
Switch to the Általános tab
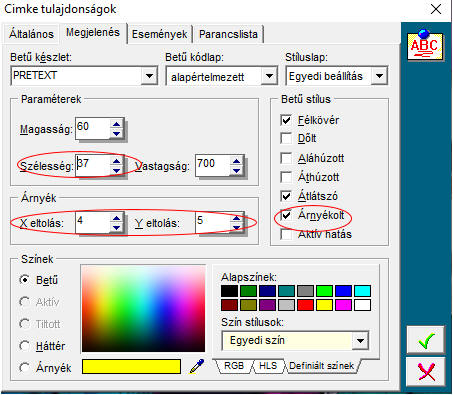point(31,34)
